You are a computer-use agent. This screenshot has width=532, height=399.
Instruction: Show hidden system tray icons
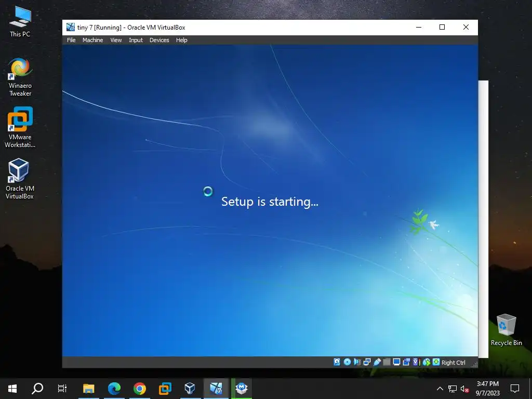click(x=440, y=389)
